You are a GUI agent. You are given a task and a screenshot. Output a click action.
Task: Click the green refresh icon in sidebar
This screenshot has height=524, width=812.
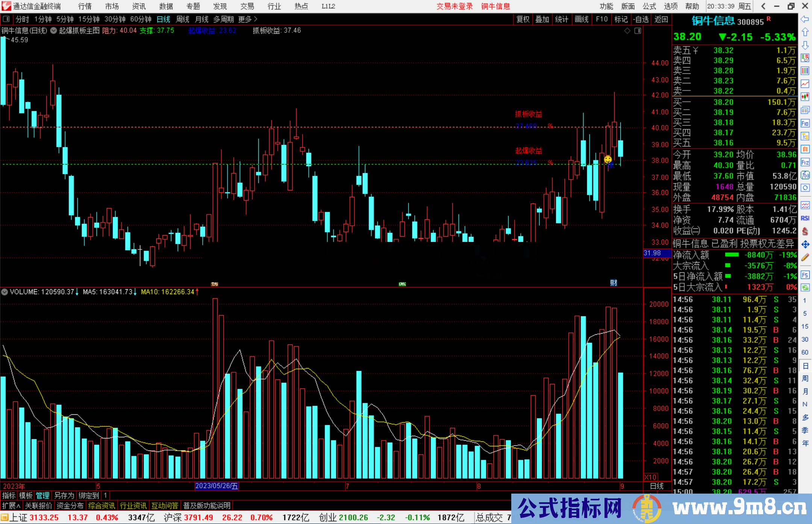(805, 287)
